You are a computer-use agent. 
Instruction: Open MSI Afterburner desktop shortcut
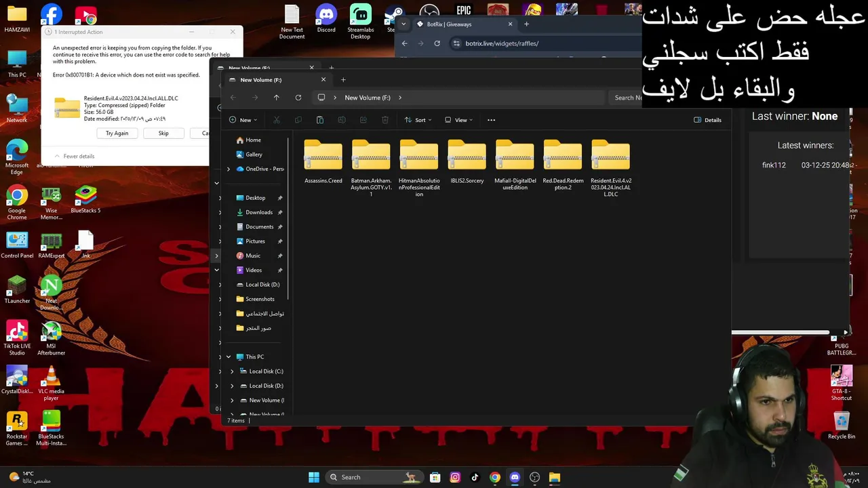51,339
